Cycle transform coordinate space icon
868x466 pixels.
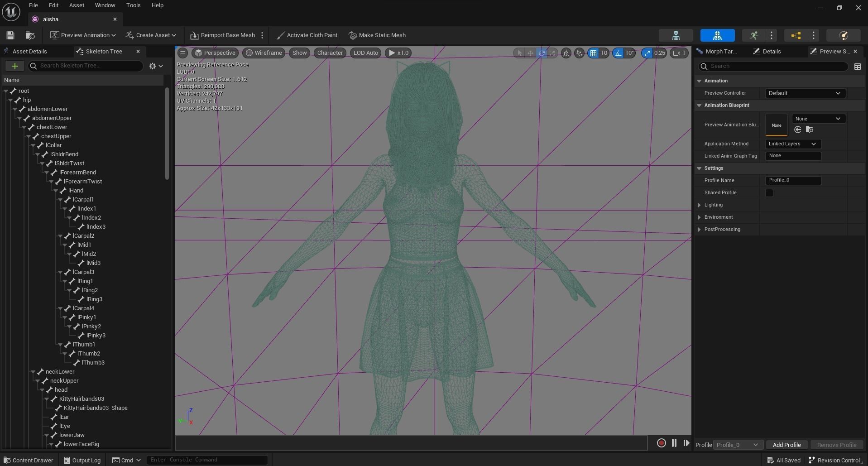[x=566, y=53]
